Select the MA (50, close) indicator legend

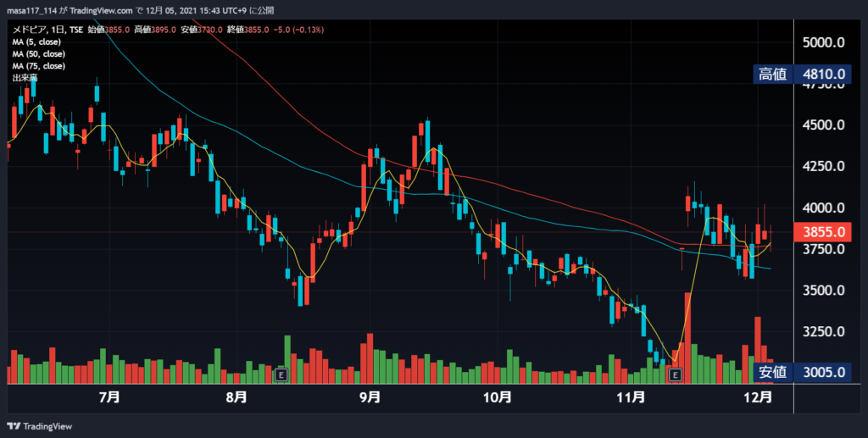pyautogui.click(x=39, y=54)
